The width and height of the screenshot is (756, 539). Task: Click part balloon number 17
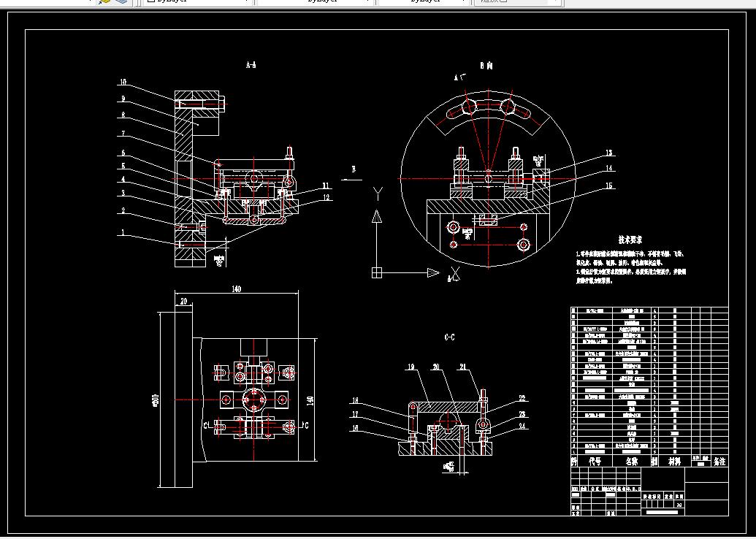pos(354,413)
